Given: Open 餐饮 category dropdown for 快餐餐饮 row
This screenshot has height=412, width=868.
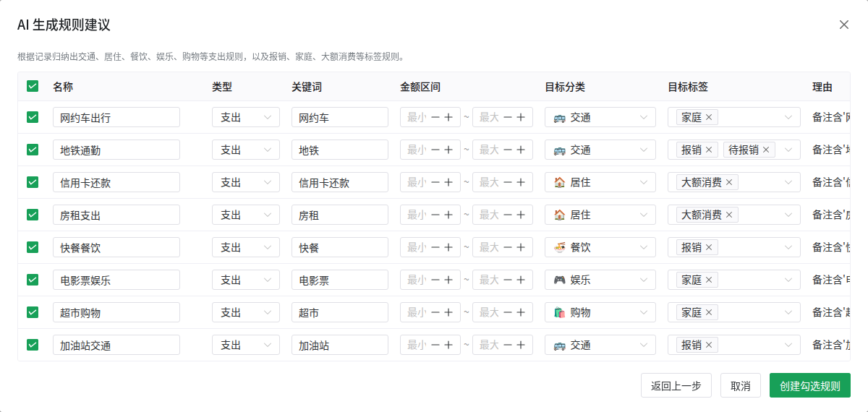Looking at the screenshot, I should (x=600, y=247).
